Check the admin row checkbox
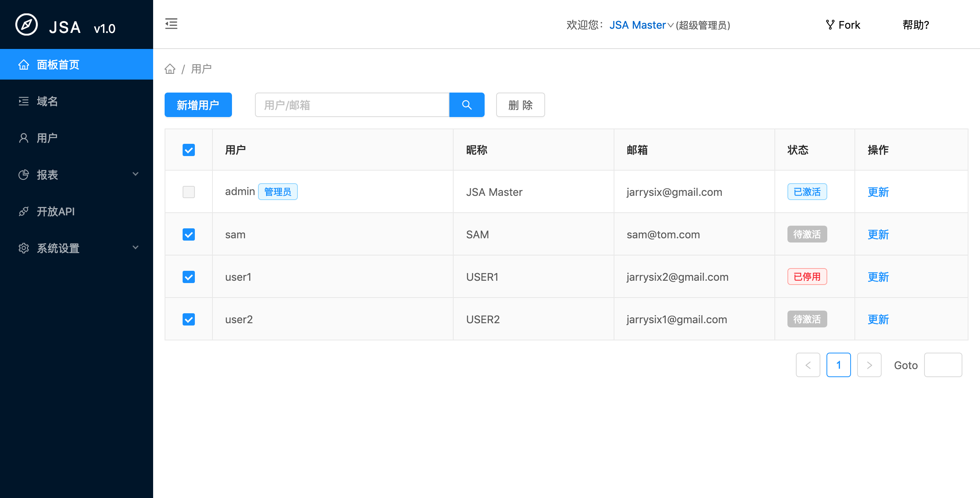 (189, 192)
